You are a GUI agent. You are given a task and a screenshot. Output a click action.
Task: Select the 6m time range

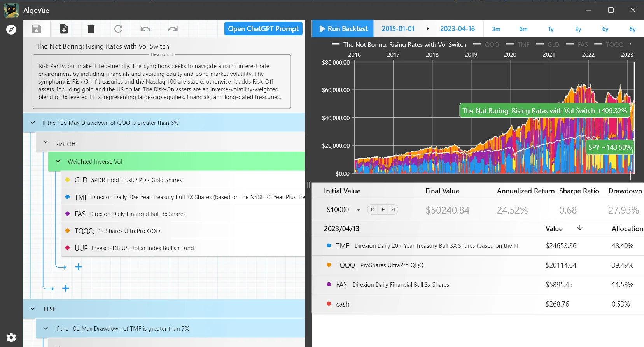pos(523,29)
